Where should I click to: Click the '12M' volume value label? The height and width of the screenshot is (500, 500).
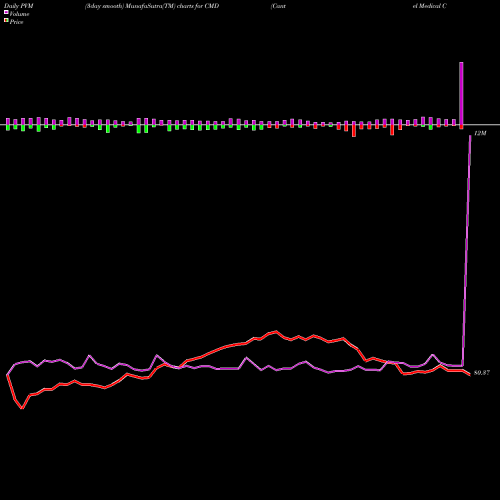(480, 133)
